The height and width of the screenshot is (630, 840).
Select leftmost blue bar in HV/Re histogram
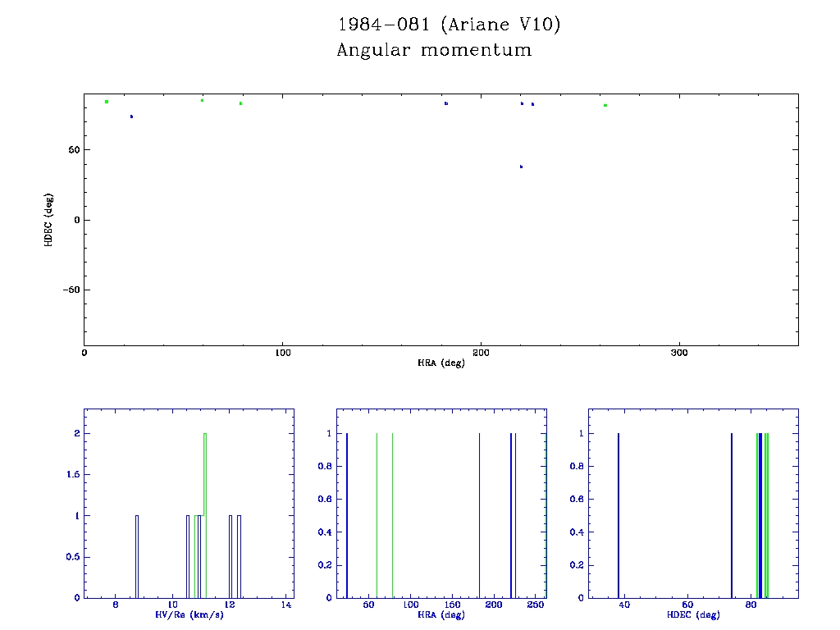click(x=137, y=556)
